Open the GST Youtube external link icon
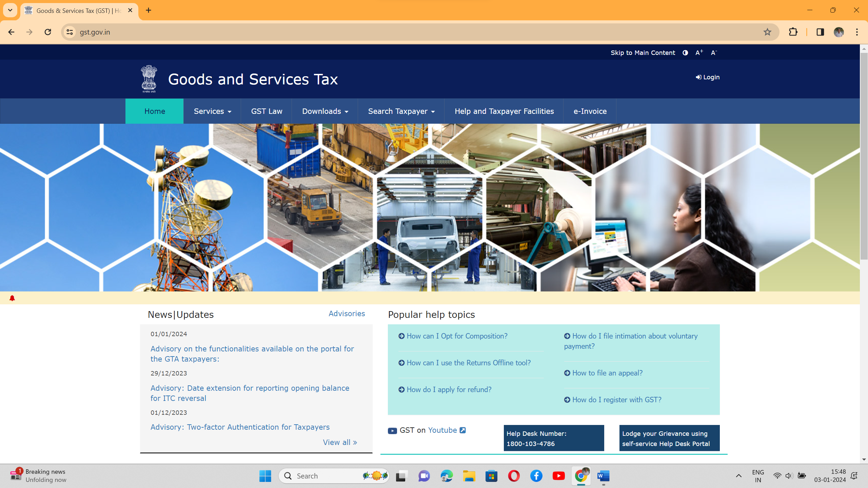The image size is (868, 488). (x=462, y=430)
